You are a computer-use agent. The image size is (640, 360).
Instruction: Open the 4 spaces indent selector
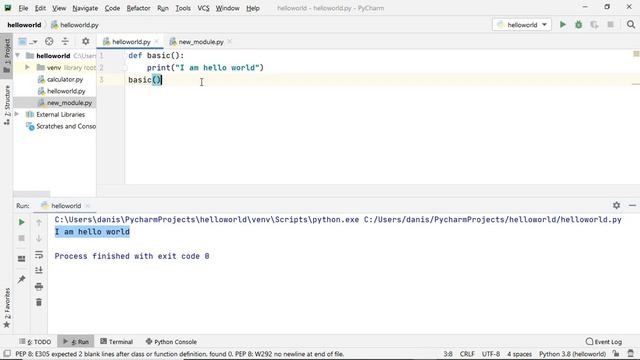(519, 354)
